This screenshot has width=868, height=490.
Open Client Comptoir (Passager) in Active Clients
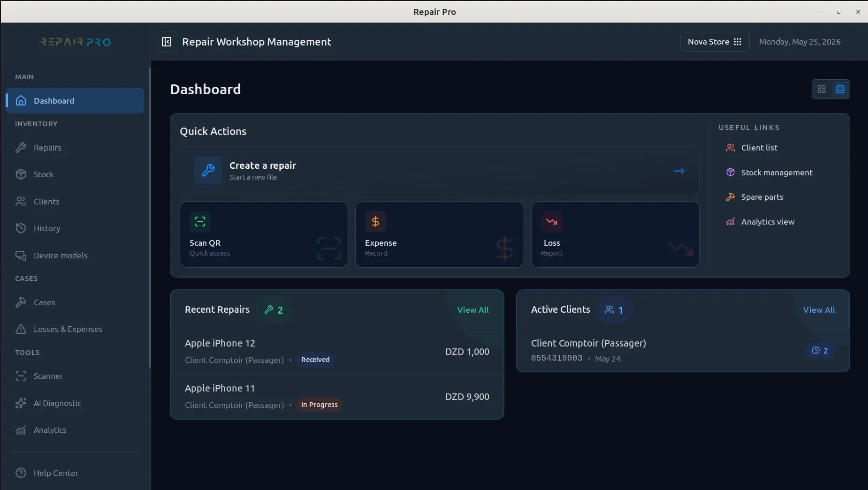pos(683,350)
